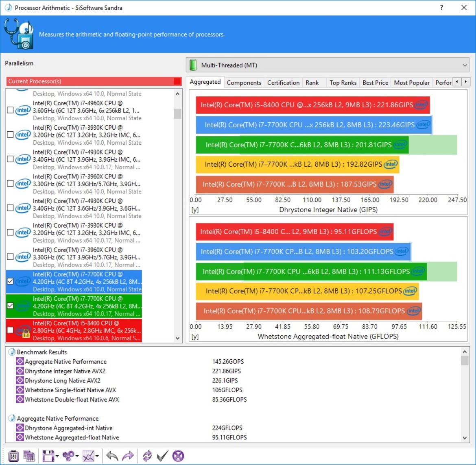Click the Help question mark button in title bar
This screenshot has height=465, width=476.
[x=441, y=8]
